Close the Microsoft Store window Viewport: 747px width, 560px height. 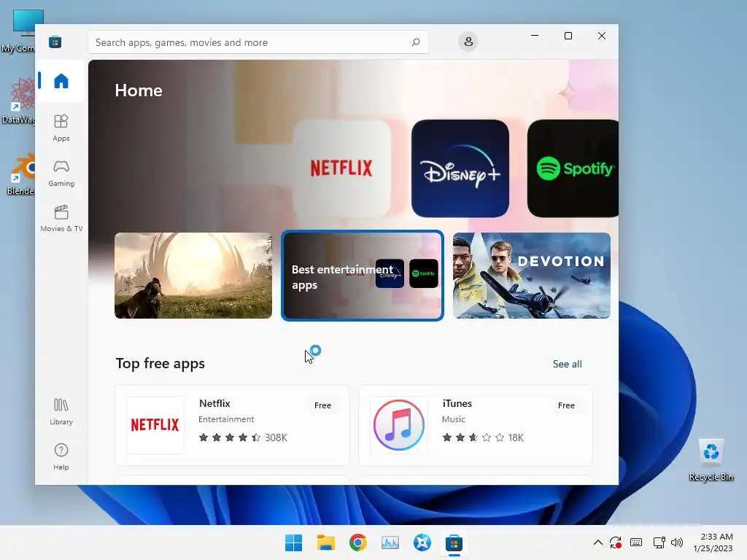(602, 36)
